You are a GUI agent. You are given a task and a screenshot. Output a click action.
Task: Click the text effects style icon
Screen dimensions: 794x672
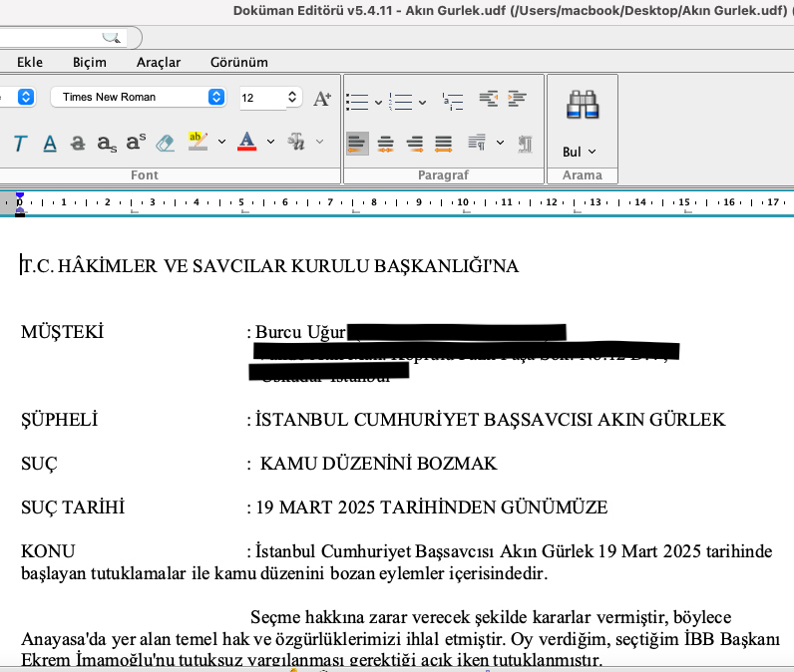296,142
